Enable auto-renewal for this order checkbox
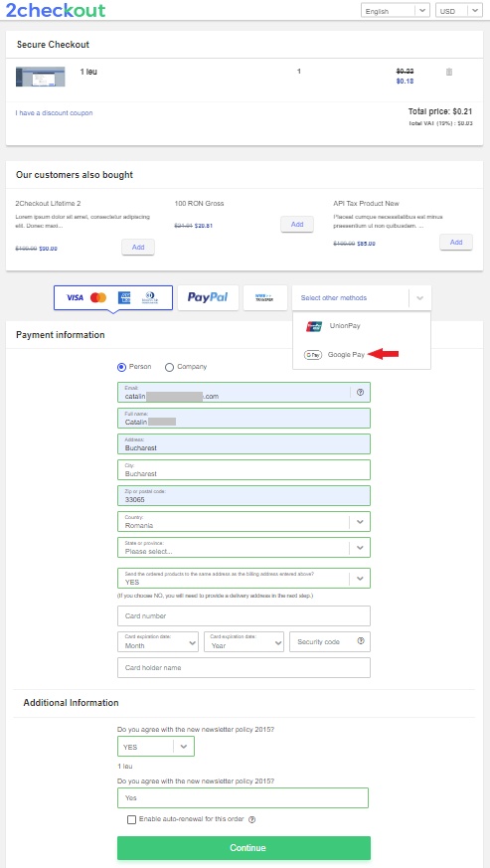490x868 pixels. (x=132, y=820)
